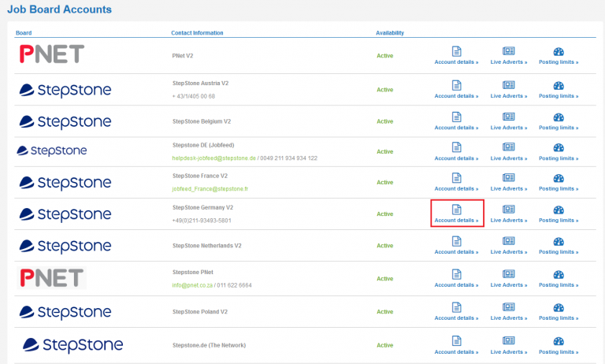
Task: Click the Availability column header
Action: [389, 33]
